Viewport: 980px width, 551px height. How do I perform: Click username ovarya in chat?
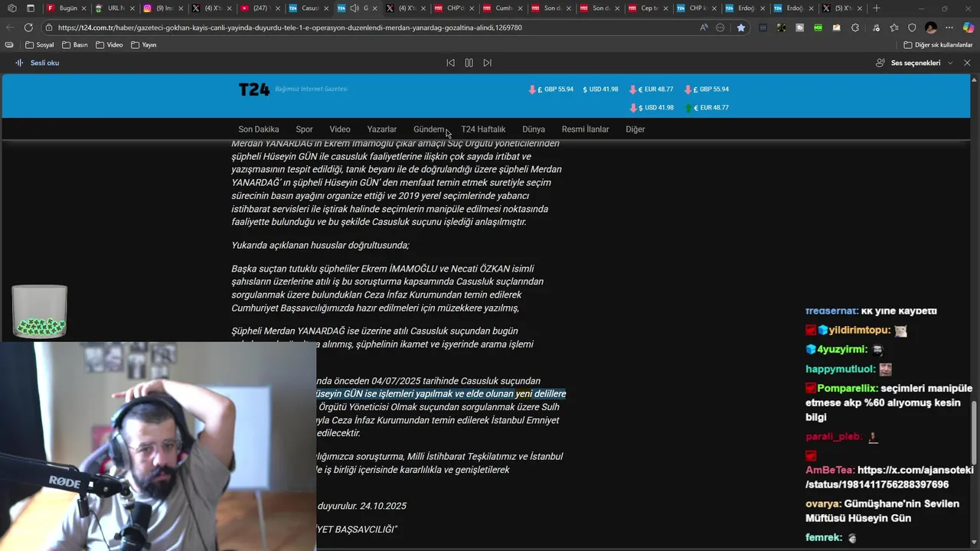pyautogui.click(x=822, y=504)
